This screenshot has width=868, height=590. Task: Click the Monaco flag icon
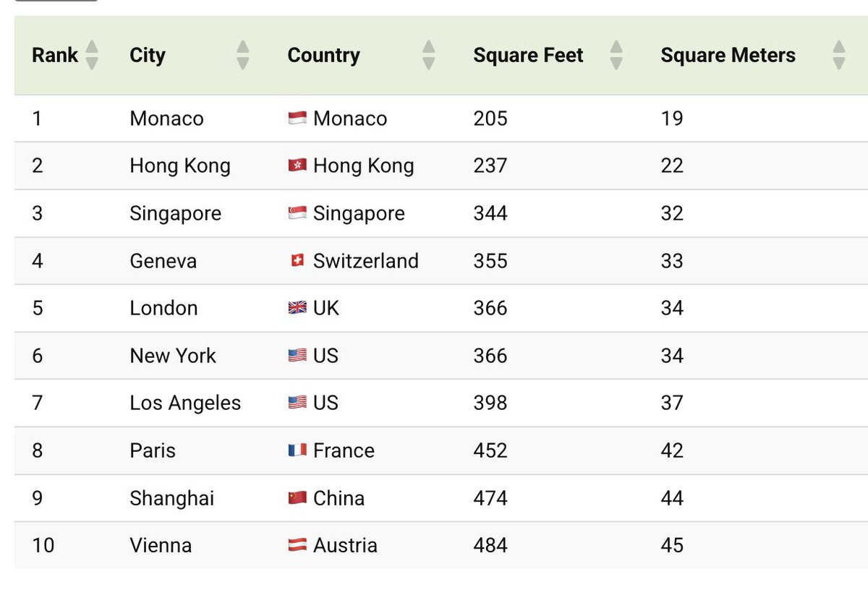pyautogui.click(x=297, y=119)
